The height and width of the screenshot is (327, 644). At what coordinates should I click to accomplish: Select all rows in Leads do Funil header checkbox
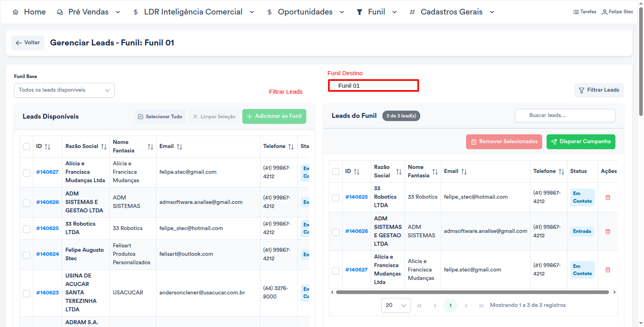click(x=336, y=171)
